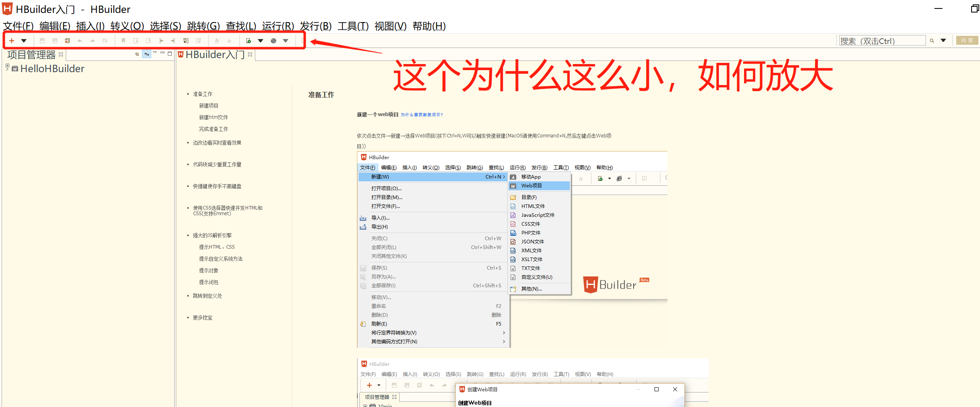Click the greyed wrap icon after word wrap
980x407 pixels.
(x=198, y=41)
